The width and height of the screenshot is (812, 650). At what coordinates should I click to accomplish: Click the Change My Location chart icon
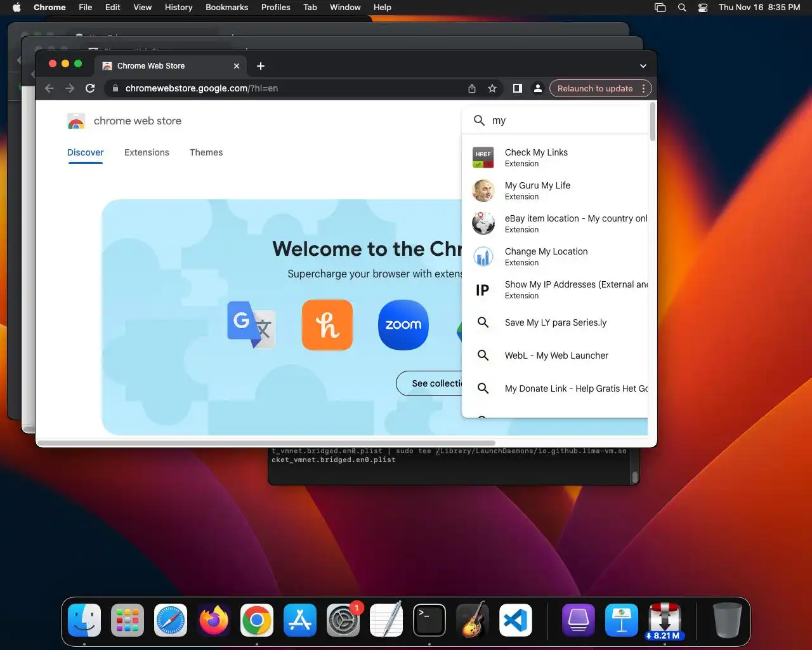click(483, 256)
